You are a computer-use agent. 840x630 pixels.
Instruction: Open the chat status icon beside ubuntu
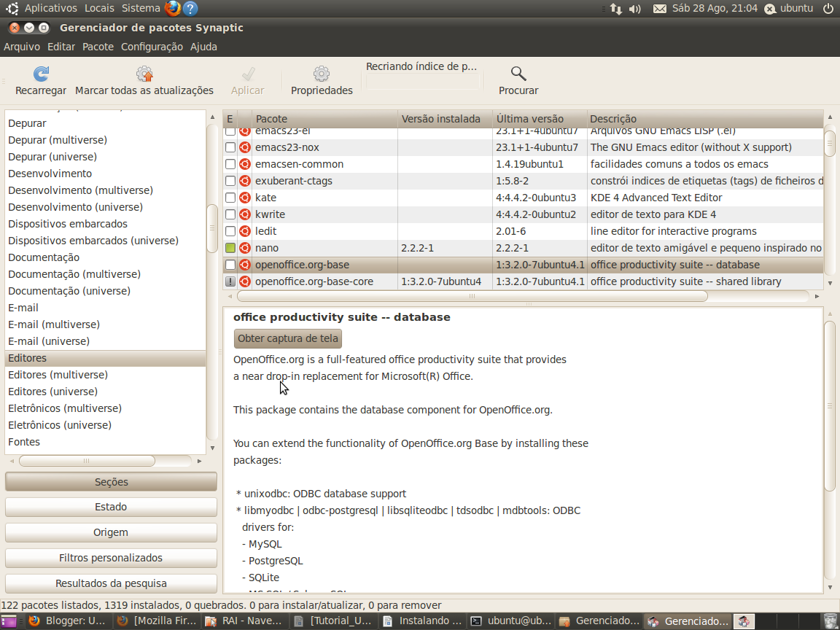[770, 9]
